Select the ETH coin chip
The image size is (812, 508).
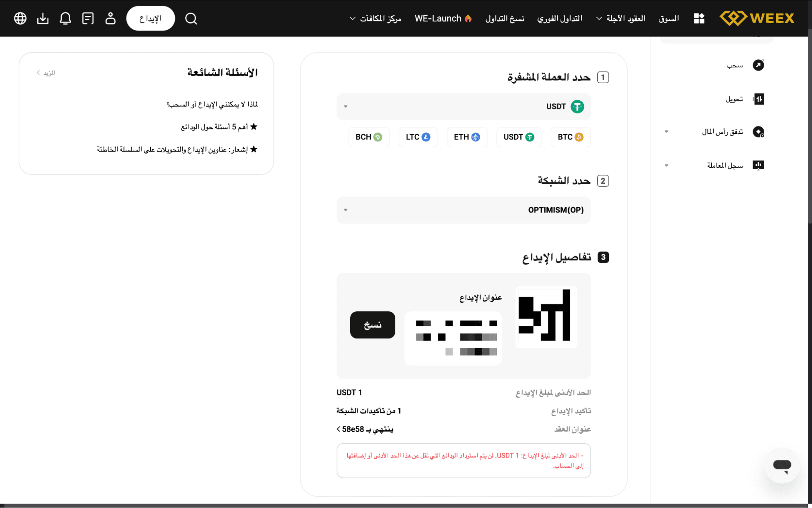[467, 137]
